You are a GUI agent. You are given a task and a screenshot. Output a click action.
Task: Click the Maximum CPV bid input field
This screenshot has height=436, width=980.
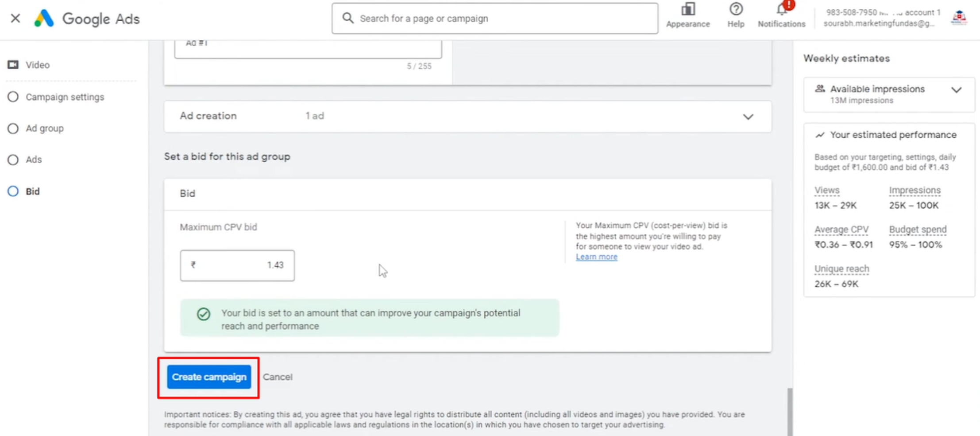point(237,265)
